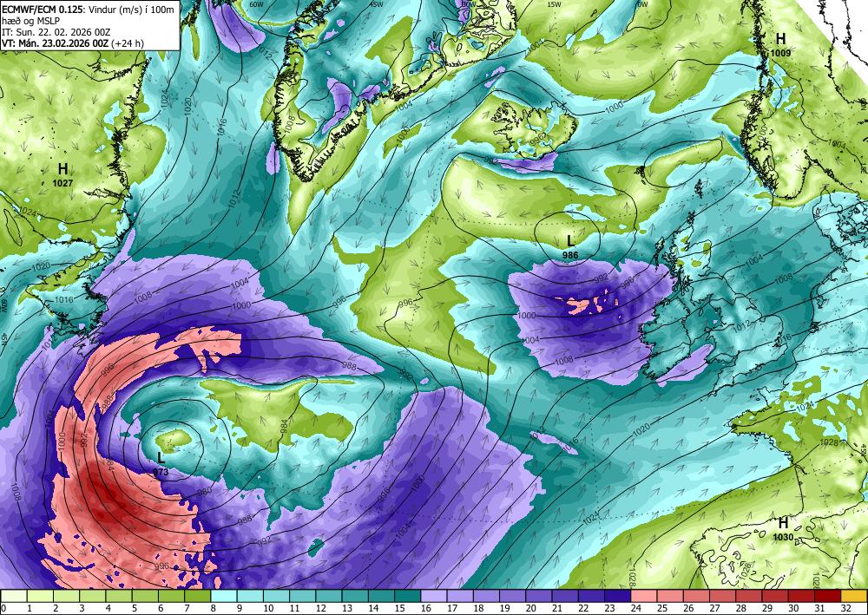The height and width of the screenshot is (615, 868).
Task: Click the H 1027 high pressure marker
Action: click(x=62, y=173)
